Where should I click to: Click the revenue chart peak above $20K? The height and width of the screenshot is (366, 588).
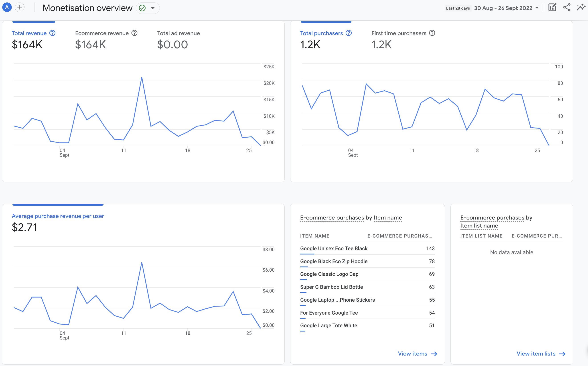[142, 77]
